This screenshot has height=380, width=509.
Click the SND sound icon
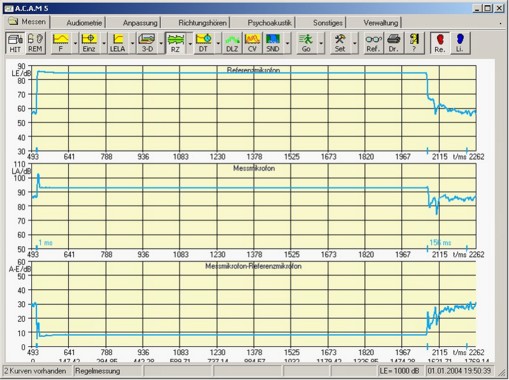273,43
